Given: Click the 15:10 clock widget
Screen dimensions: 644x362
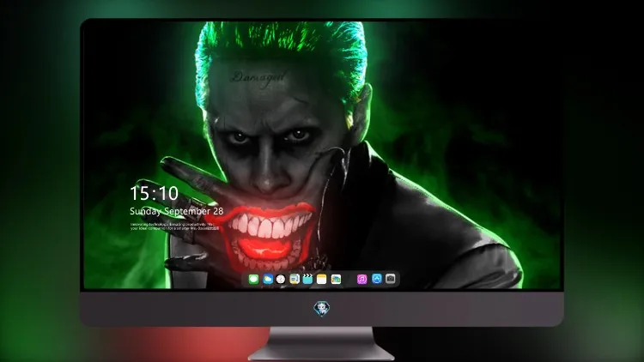Looking at the screenshot, I should pos(154,193).
